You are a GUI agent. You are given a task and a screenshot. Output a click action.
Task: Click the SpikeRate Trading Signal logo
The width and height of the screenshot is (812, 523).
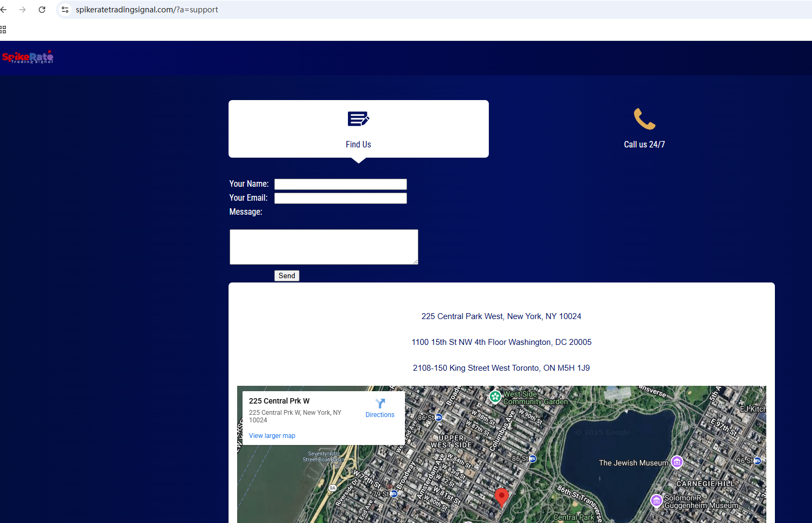tap(28, 57)
